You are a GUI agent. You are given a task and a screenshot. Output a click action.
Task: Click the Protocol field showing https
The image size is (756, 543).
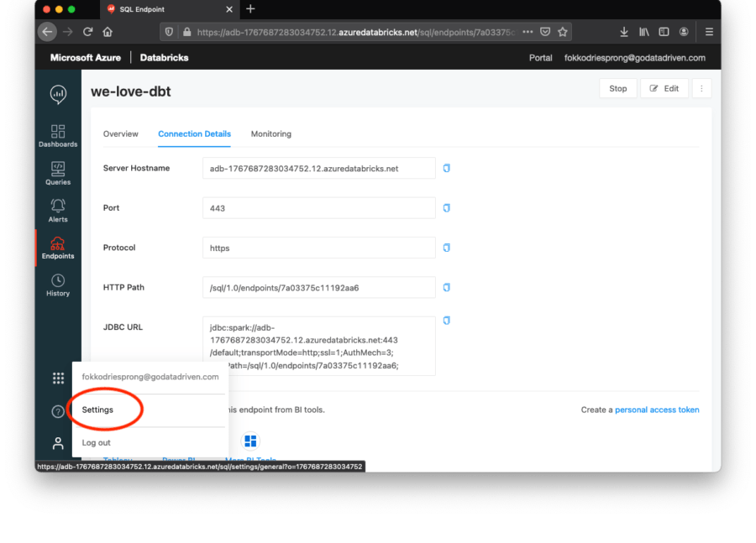click(318, 248)
